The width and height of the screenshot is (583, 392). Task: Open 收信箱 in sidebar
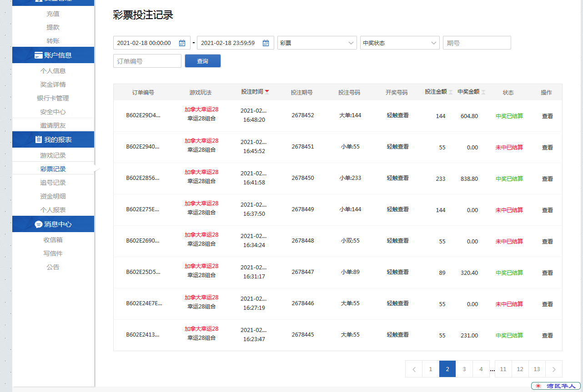[x=53, y=240]
